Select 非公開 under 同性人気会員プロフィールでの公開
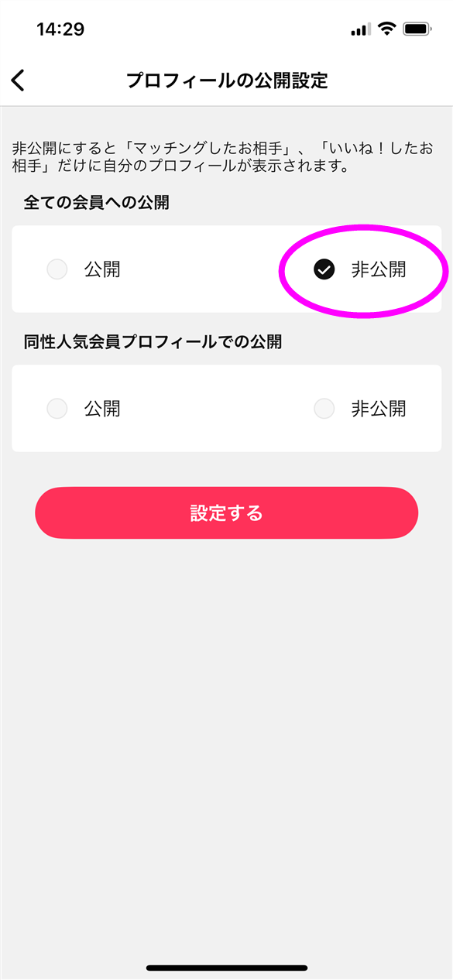 pos(324,408)
